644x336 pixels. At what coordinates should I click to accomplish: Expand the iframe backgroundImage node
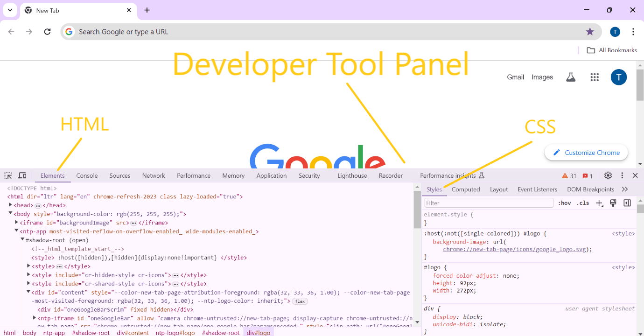pos(16,223)
